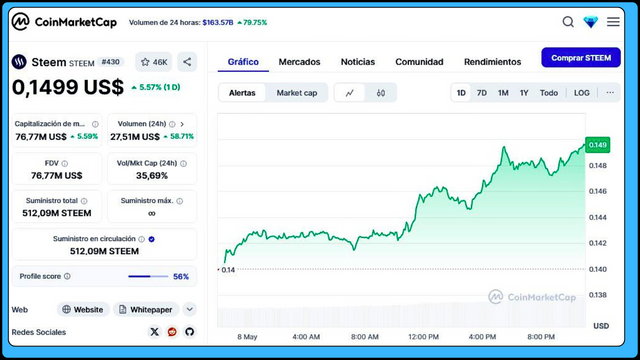Open the search magnifier icon
This screenshot has height=360, width=640.
pyautogui.click(x=568, y=22)
